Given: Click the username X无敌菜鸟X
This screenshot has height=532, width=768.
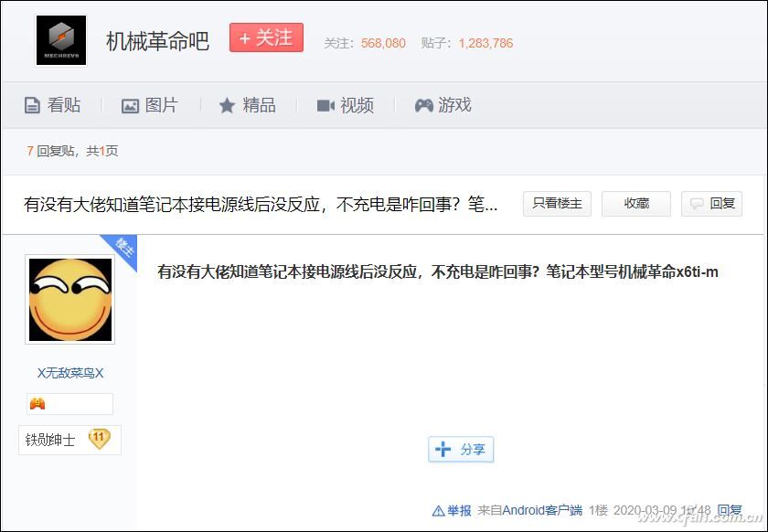Looking at the screenshot, I should (69, 372).
